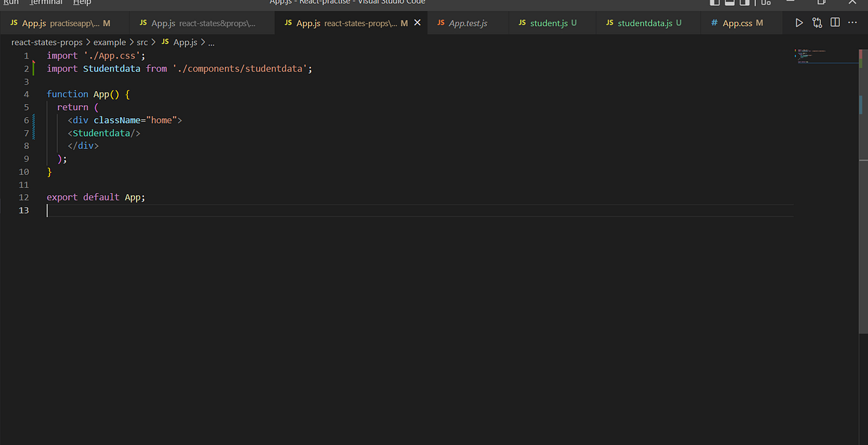Open more editor actions via ellipsis icon
868x445 pixels.
point(852,22)
